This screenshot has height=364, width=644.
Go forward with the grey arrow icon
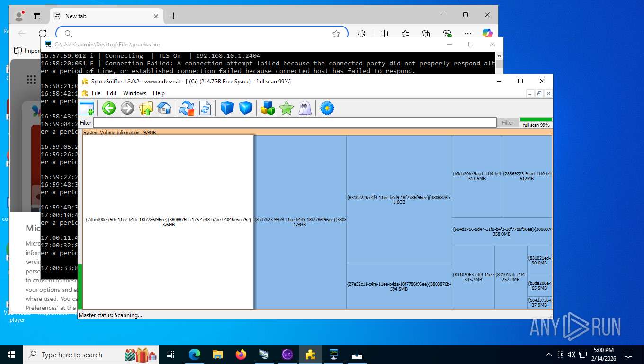click(x=127, y=108)
